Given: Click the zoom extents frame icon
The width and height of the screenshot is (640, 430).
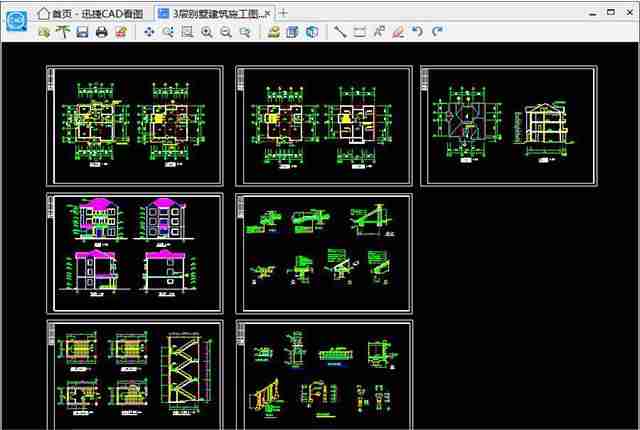Looking at the screenshot, I should (187, 31).
